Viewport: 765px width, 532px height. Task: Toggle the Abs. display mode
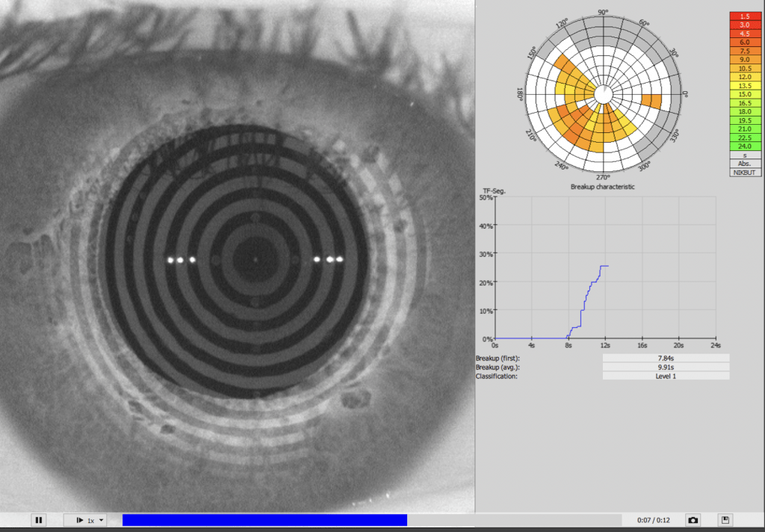point(743,163)
